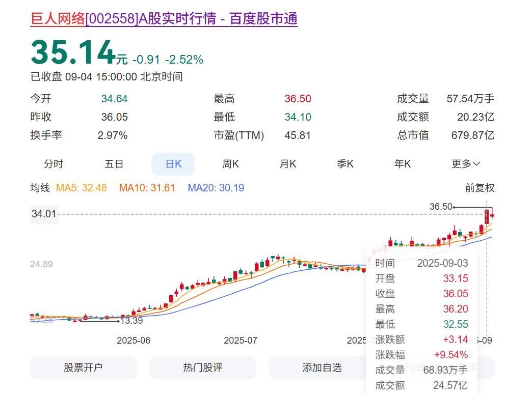Select the 月K chart tab
Screen dimensions: 532x394
(288, 164)
